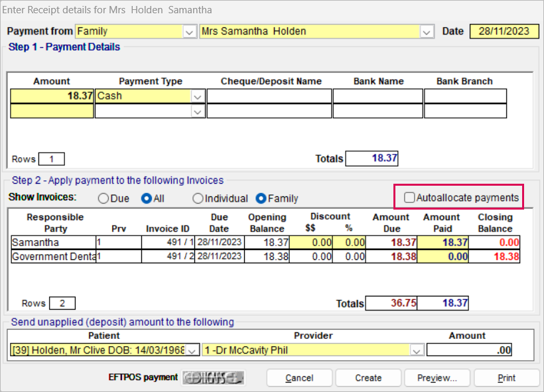Click the second-row Bank Branch field
Screen dimensions: 544x392
[465, 111]
